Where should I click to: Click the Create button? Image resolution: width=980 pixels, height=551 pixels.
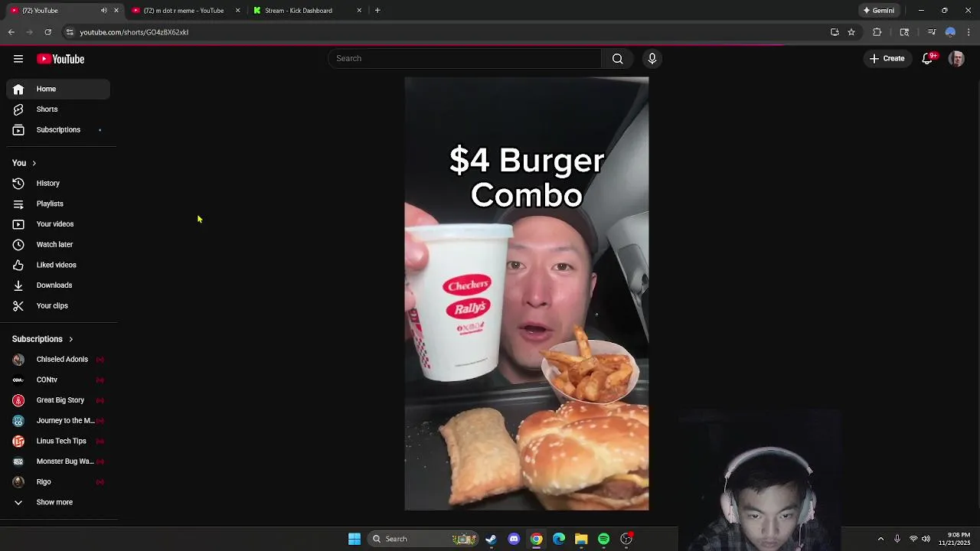pyautogui.click(x=887, y=58)
